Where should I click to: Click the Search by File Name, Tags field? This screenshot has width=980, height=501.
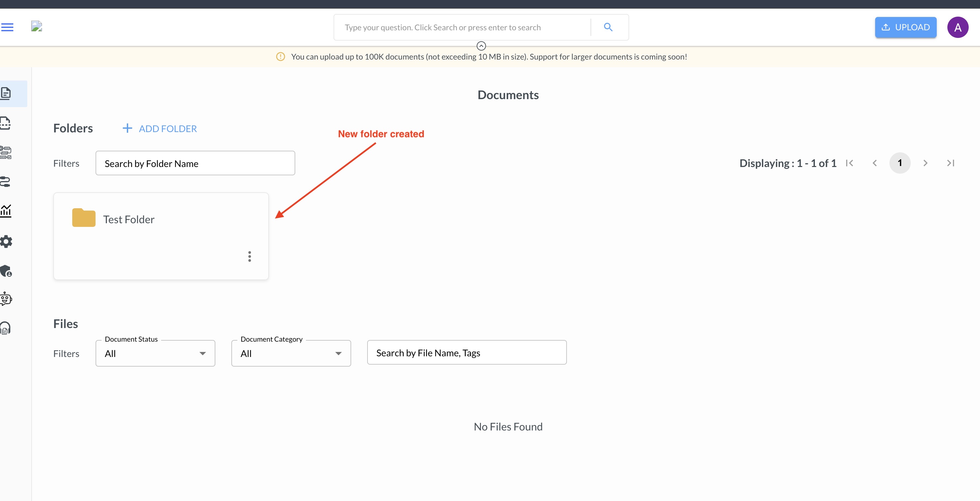[x=467, y=352]
